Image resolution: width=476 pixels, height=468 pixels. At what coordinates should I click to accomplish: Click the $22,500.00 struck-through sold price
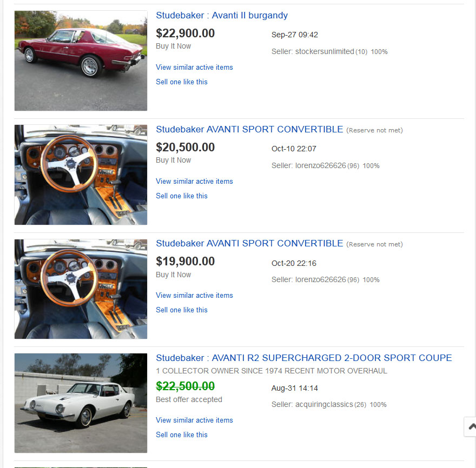185,386
